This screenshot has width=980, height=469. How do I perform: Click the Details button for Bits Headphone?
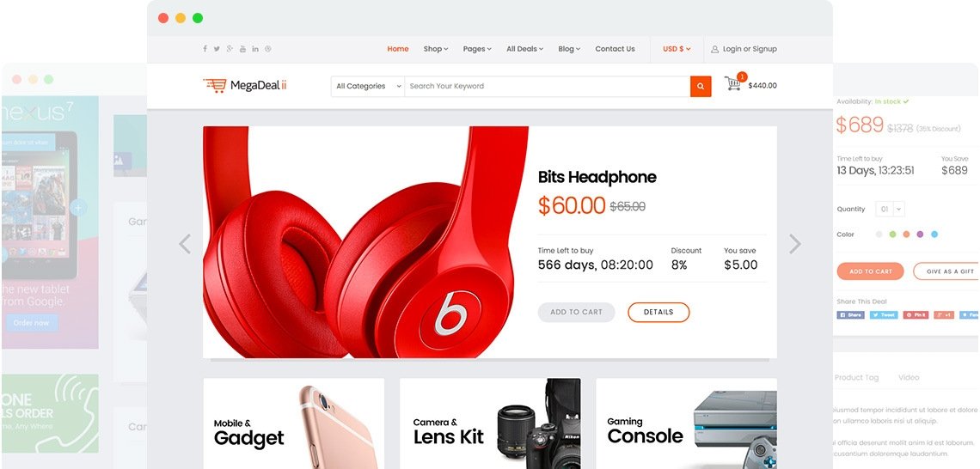point(658,313)
